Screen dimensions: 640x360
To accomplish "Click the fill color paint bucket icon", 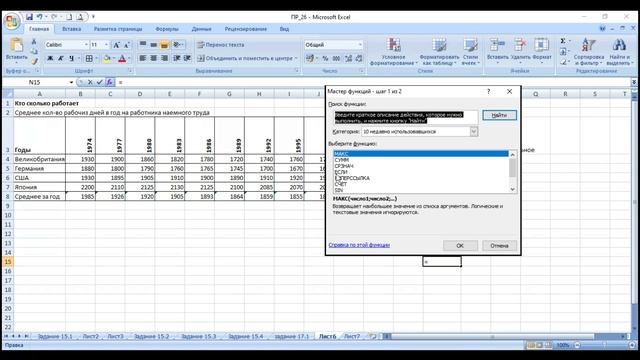I will point(107,58).
